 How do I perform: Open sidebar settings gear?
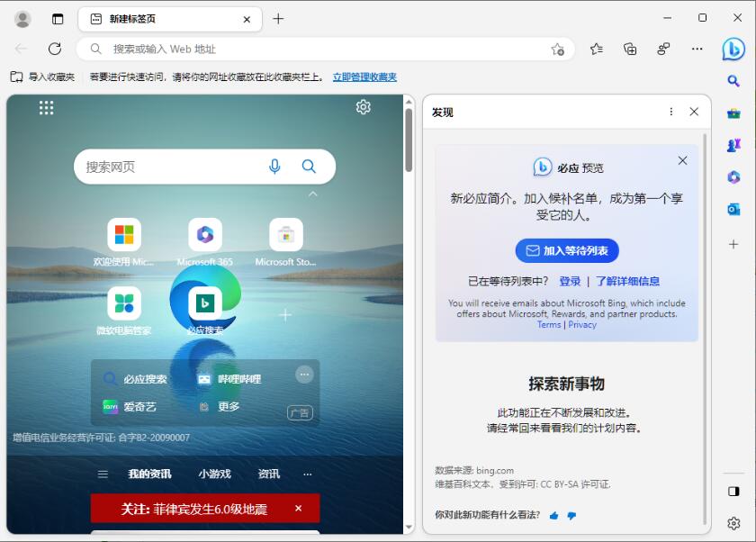point(733,523)
